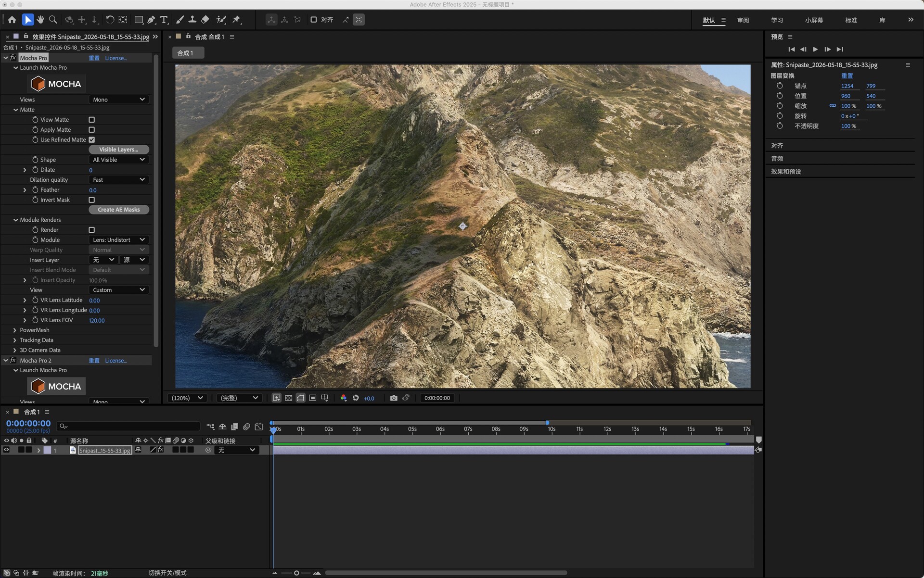Switch to the 学习 workspace

point(777,20)
